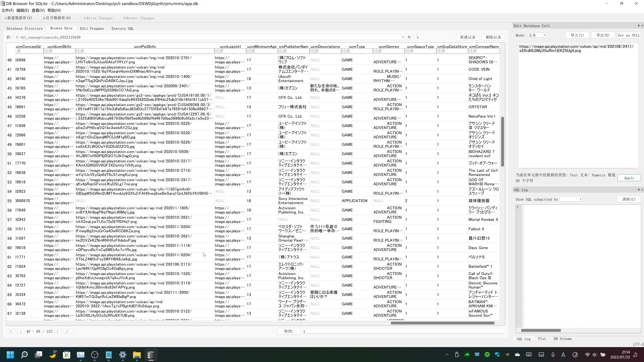This screenshot has height=362, width=644.
Task: Open Notepad from taskbar
Action: (109, 355)
